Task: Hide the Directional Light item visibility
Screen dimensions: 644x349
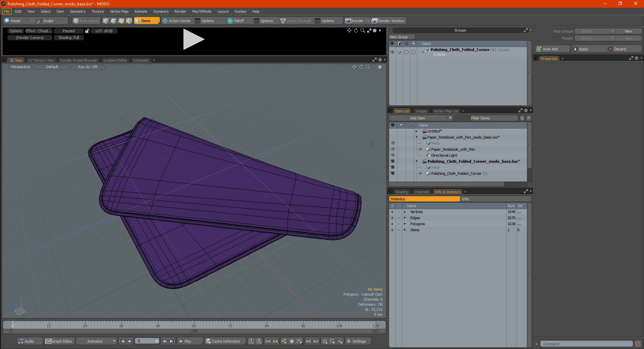Action: [392, 155]
